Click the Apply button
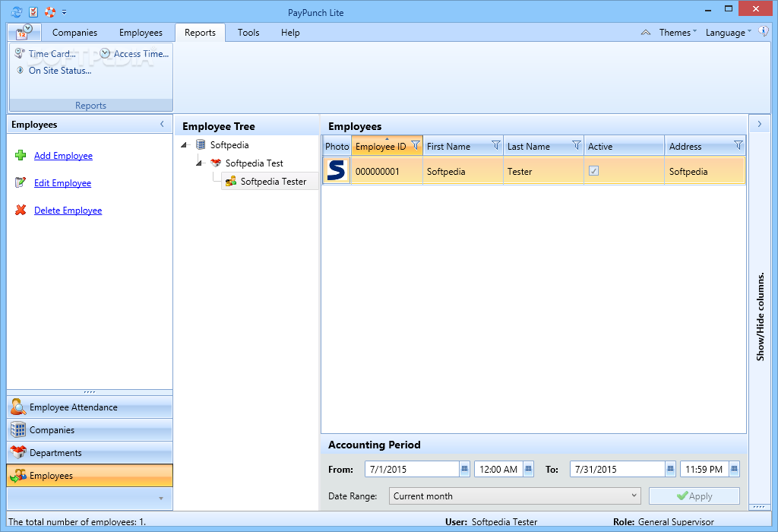This screenshot has height=532, width=778. [694, 496]
